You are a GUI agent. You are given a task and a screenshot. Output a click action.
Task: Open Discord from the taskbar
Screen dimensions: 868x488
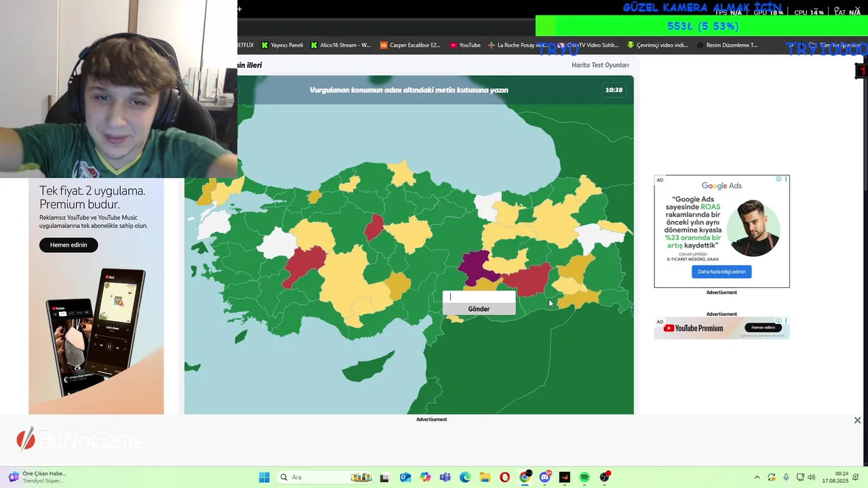coord(545,477)
